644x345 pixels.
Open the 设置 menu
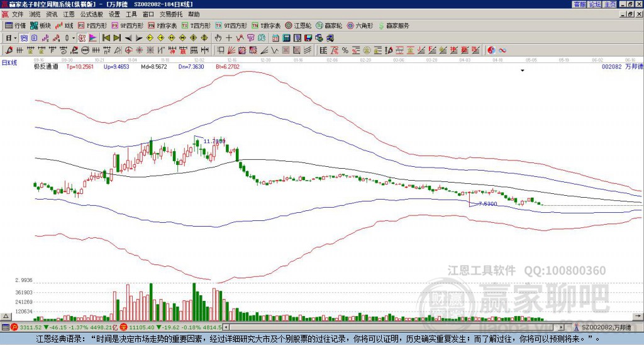pos(114,14)
